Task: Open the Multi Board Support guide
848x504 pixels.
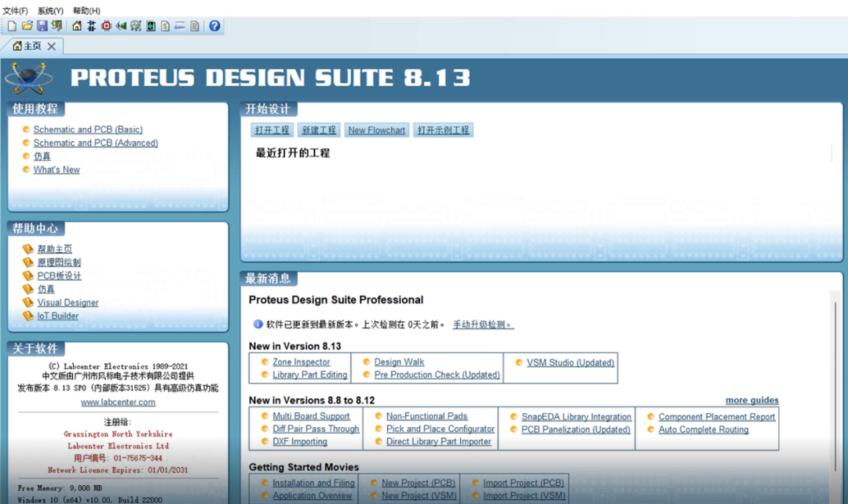Action: (312, 416)
